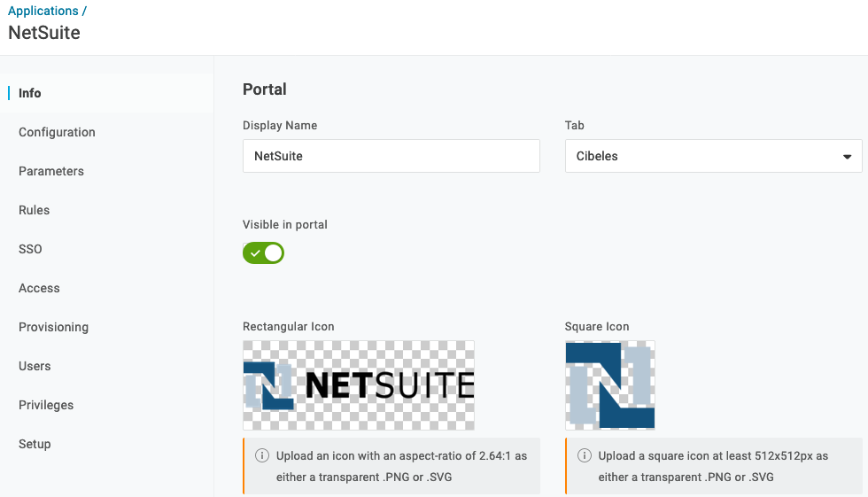Image resolution: width=868 pixels, height=497 pixels.
Task: Open the Configuration section
Action: coord(57,132)
